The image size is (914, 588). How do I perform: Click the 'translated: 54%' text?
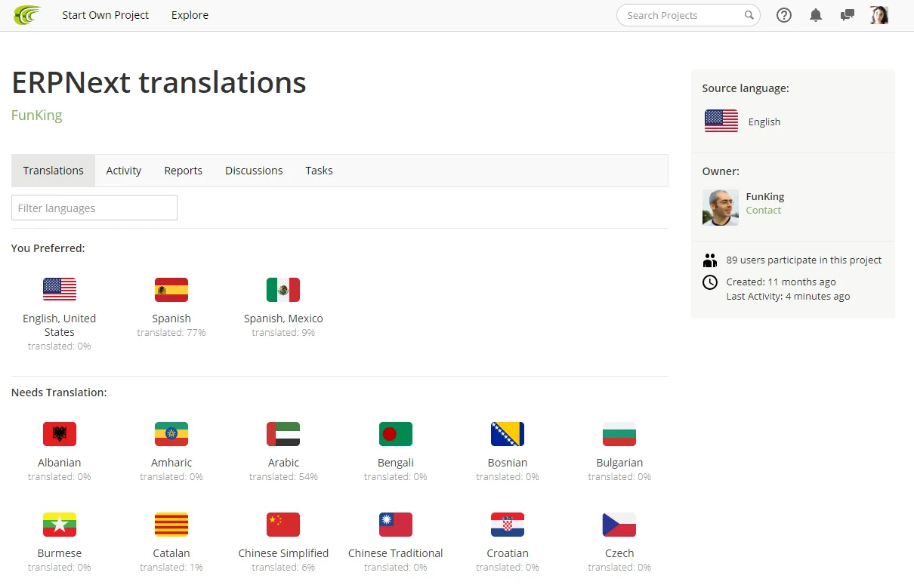(x=283, y=477)
